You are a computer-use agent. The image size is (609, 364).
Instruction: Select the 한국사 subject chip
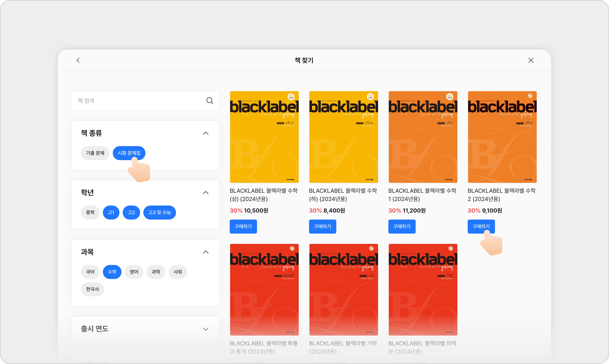tap(92, 289)
